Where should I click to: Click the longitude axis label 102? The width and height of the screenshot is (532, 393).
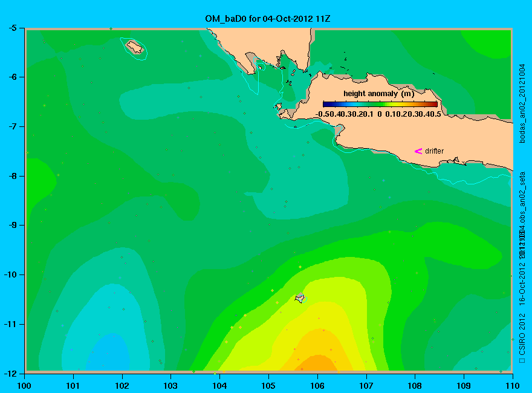pos(122,386)
